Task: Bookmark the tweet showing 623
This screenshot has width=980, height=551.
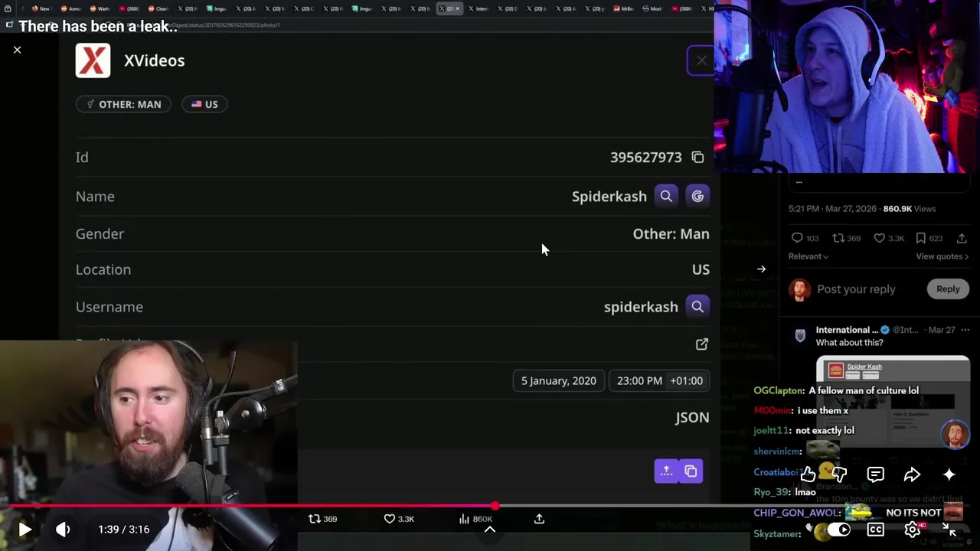Action: pos(929,238)
